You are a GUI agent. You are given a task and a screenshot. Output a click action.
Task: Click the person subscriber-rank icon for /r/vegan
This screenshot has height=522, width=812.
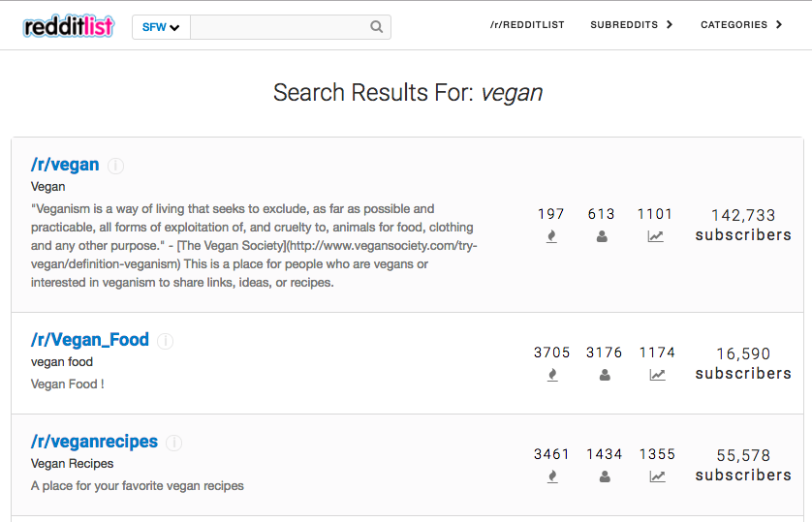[602, 236]
